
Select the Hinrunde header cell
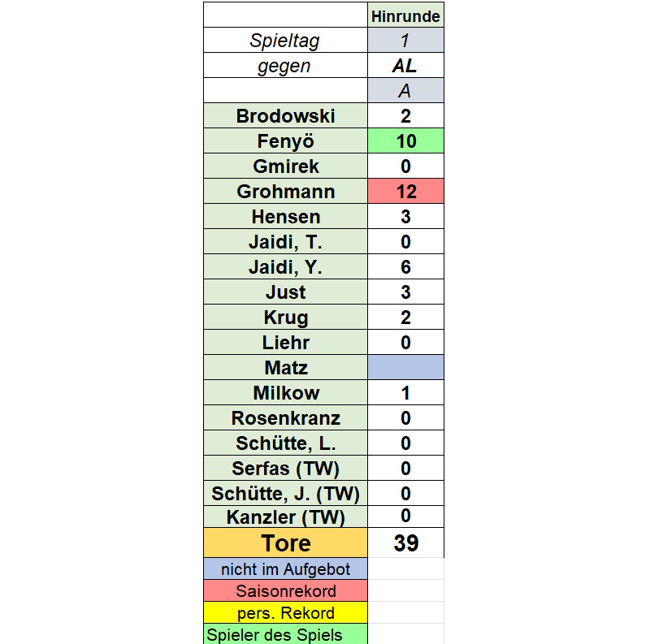coord(405,15)
